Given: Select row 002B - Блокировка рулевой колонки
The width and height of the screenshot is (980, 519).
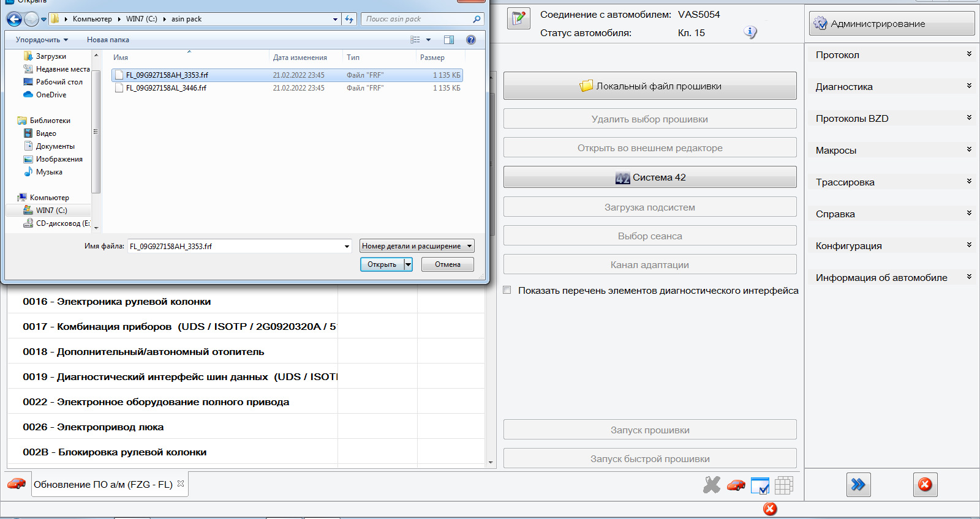Looking at the screenshot, I should click(246, 452).
